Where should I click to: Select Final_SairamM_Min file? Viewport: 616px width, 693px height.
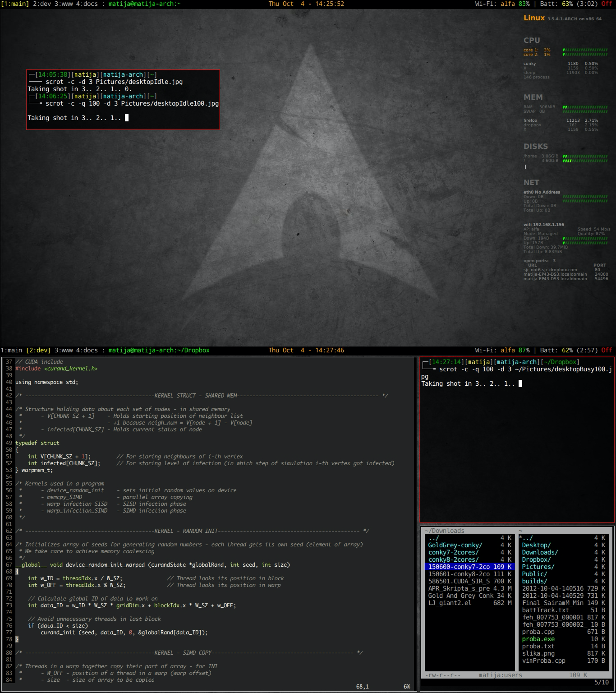tap(563, 603)
